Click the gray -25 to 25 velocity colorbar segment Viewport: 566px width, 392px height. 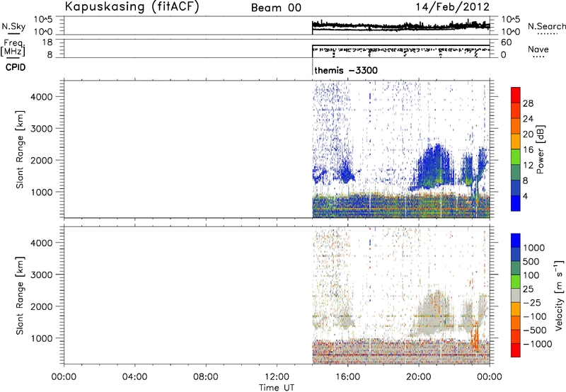click(516, 295)
